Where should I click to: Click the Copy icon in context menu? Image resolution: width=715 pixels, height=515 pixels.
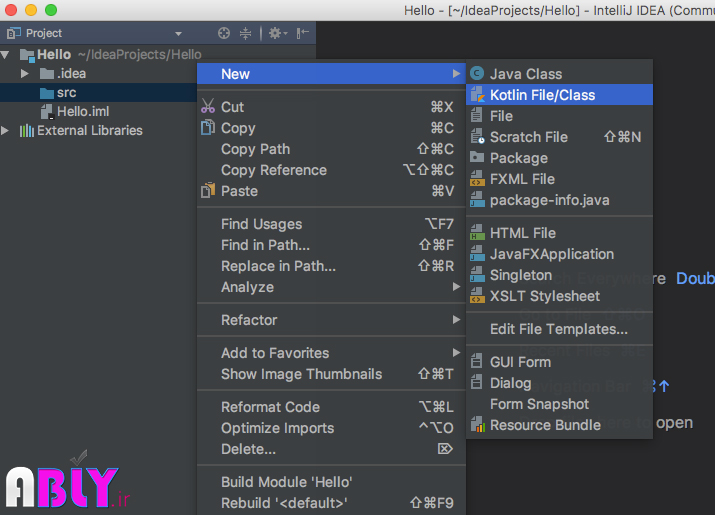(x=207, y=127)
